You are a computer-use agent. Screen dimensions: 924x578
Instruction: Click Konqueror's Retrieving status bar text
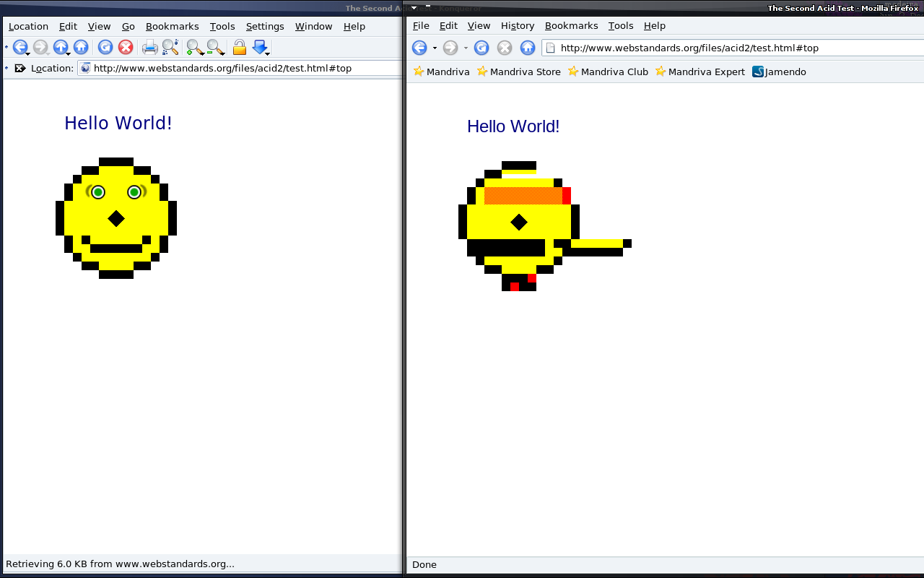(120, 564)
